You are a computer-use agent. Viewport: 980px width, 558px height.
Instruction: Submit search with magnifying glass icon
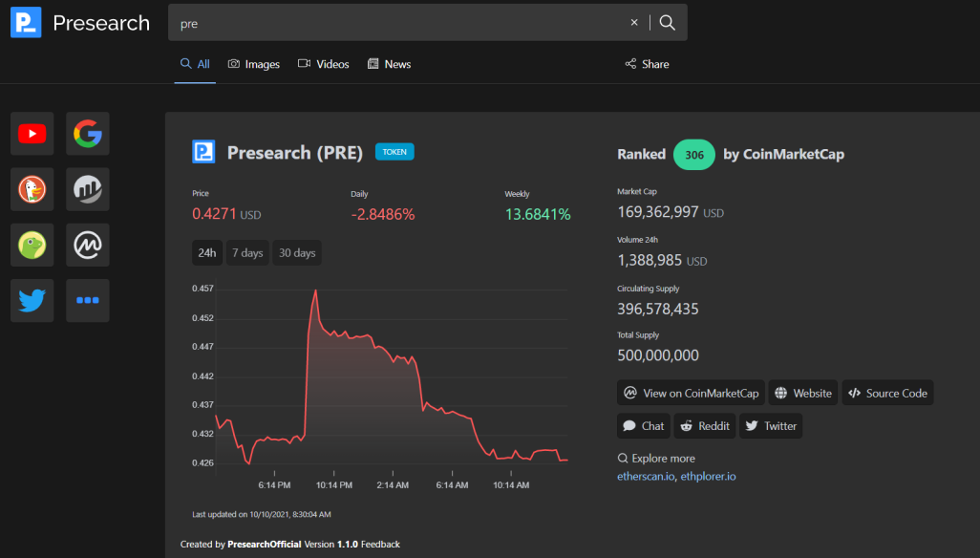667,23
